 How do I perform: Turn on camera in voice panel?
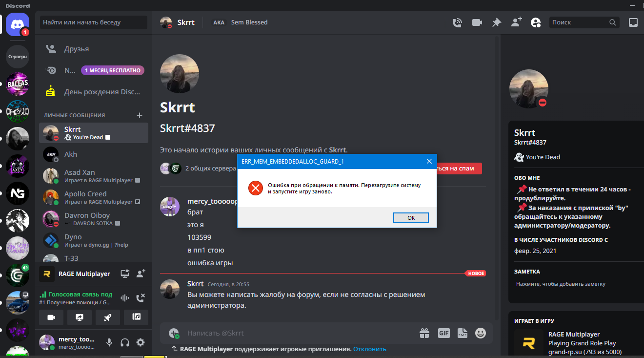51,317
